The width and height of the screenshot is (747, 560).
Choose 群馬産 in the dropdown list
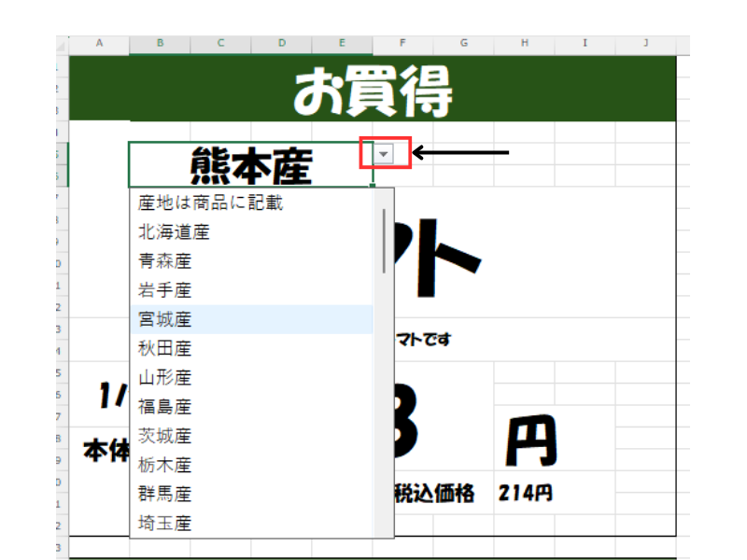[165, 493]
